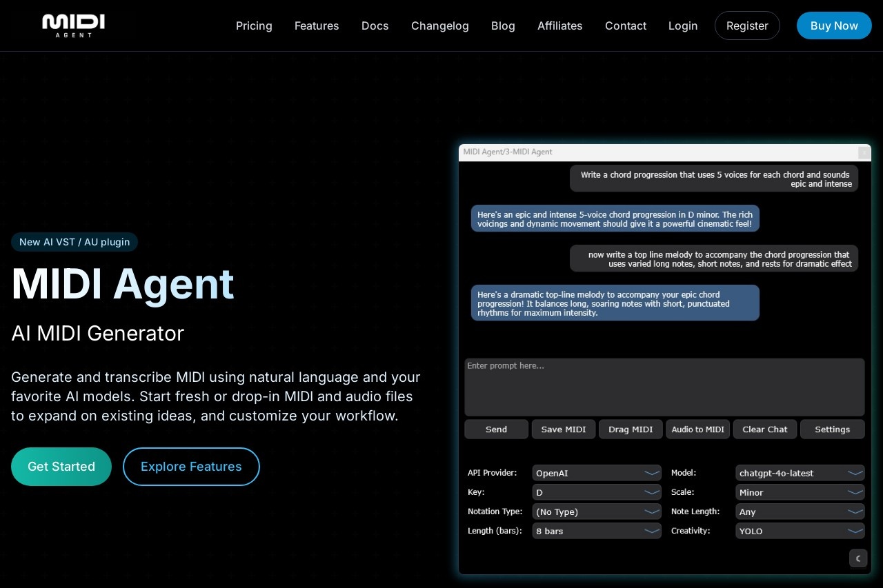Viewport: 883px width, 588px height.
Task: Open the Pricing page
Action: (x=254, y=26)
